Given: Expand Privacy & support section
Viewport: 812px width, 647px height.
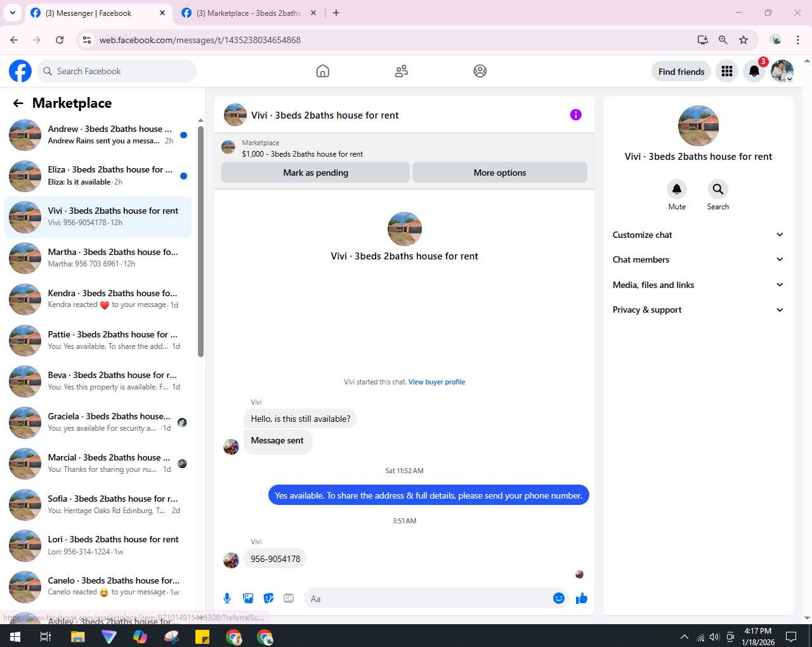Looking at the screenshot, I should point(698,310).
